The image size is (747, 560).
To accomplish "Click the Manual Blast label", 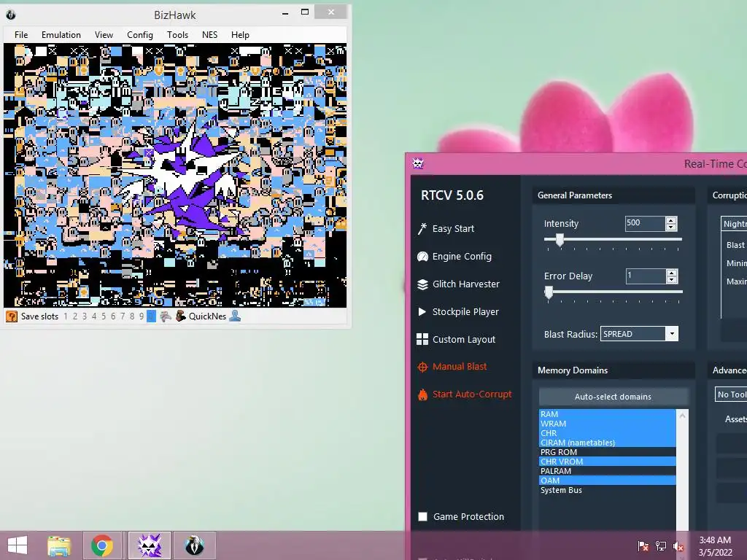I will click(460, 367).
